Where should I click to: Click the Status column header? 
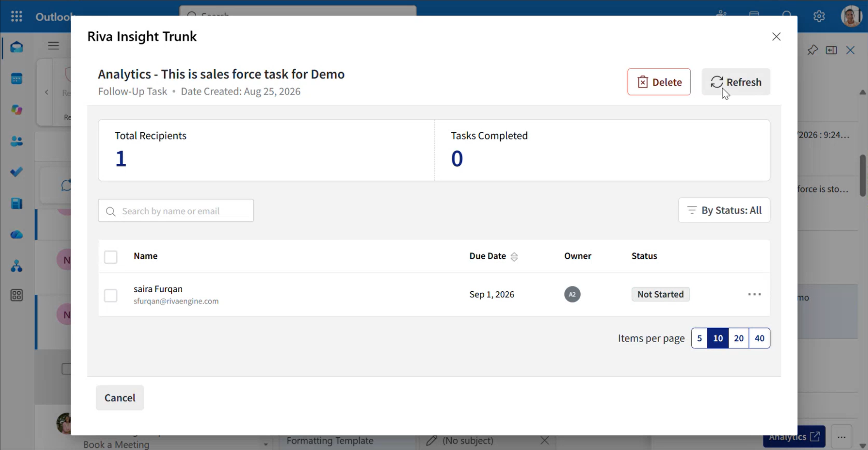pos(644,256)
